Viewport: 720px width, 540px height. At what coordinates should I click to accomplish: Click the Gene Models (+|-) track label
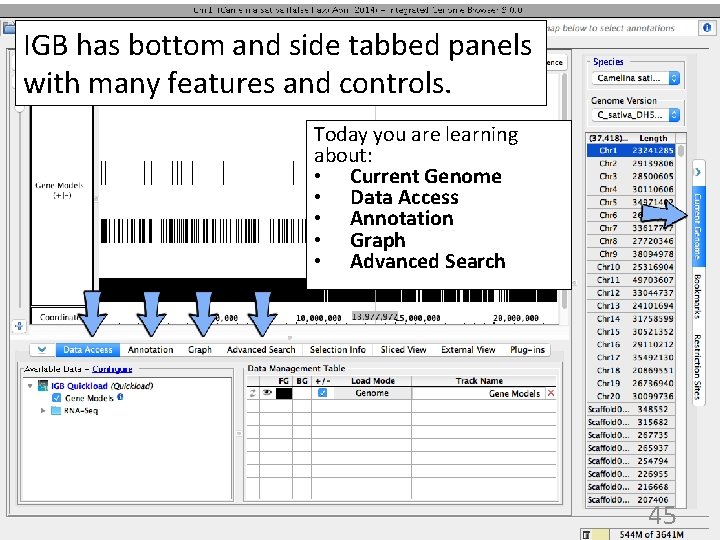pos(60,190)
